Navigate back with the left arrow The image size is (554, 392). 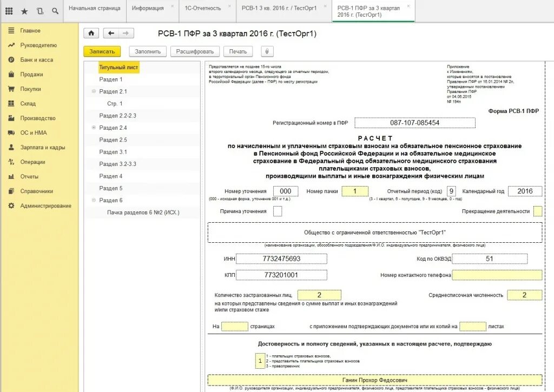point(111,33)
